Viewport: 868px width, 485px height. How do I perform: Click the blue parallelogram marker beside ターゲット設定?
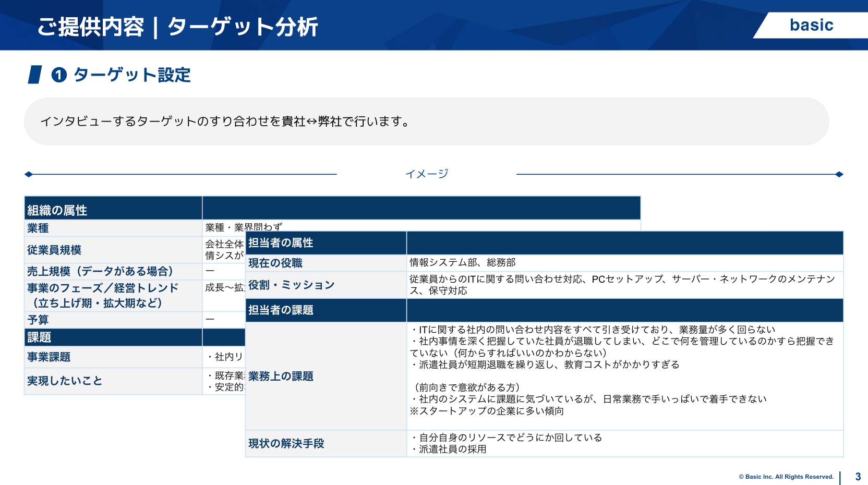point(35,75)
